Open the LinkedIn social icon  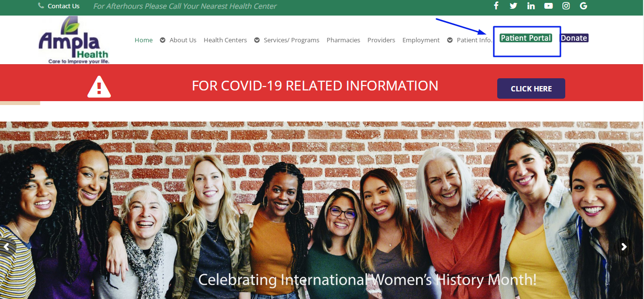click(531, 6)
